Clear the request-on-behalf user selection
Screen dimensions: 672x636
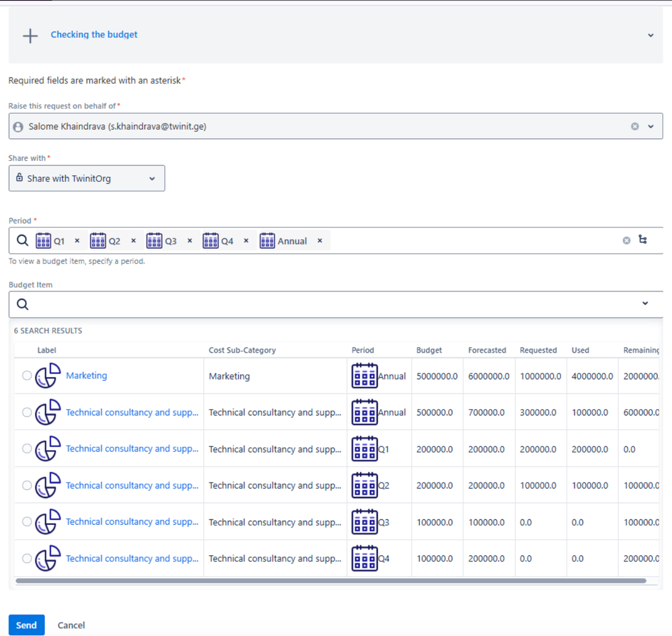pos(635,127)
